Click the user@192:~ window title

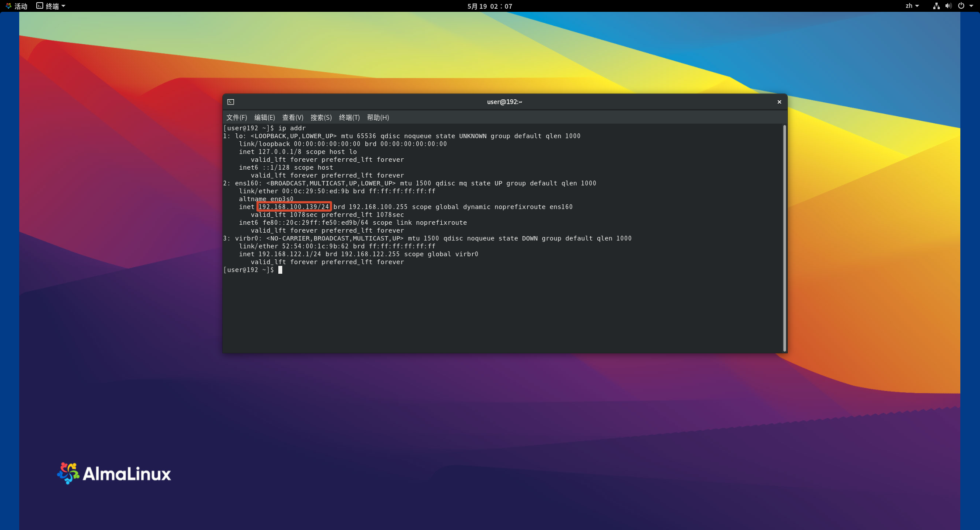(x=505, y=102)
